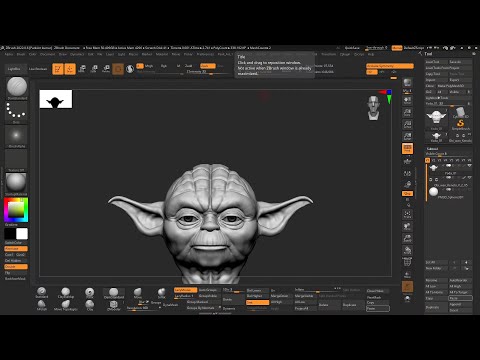Choose the ClayBuildup brush icon
This screenshot has width=480, height=360.
click(66, 293)
